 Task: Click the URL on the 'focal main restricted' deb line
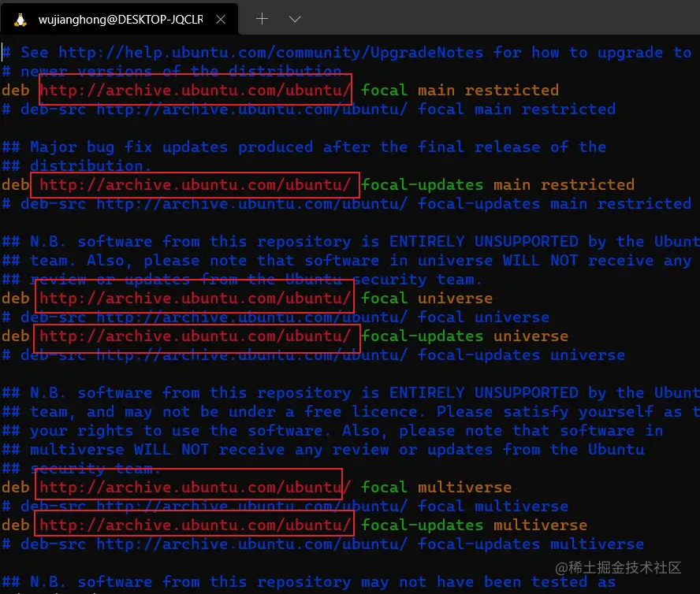(x=195, y=90)
